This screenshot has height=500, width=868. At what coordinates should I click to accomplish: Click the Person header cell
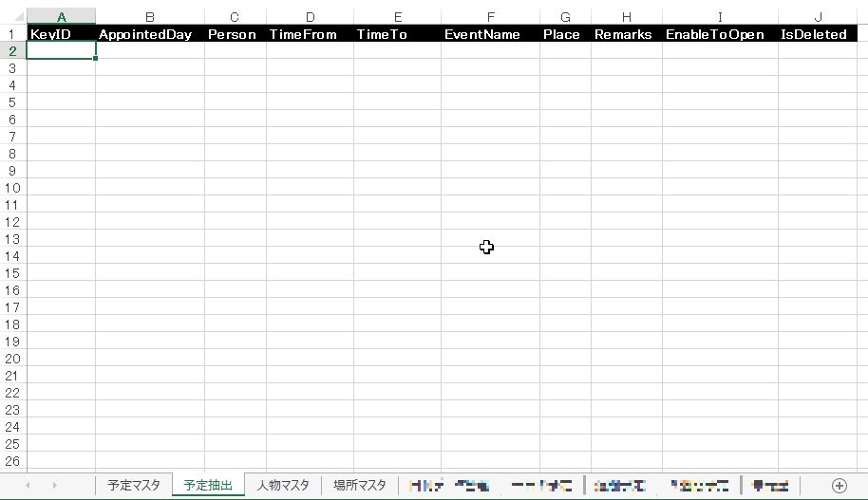(x=236, y=34)
